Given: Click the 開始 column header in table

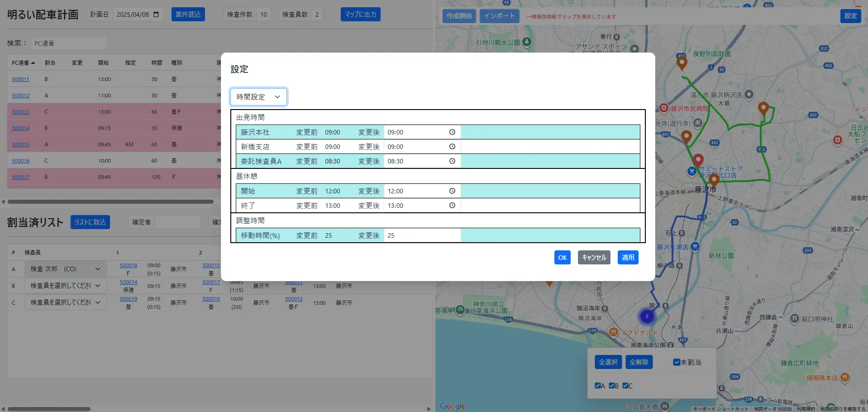Looking at the screenshot, I should (x=103, y=63).
